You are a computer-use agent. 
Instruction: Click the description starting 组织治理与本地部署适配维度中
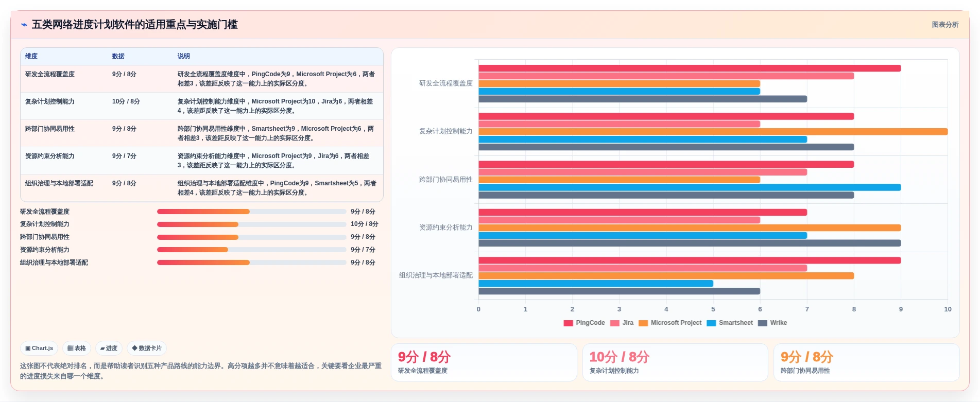coord(277,188)
